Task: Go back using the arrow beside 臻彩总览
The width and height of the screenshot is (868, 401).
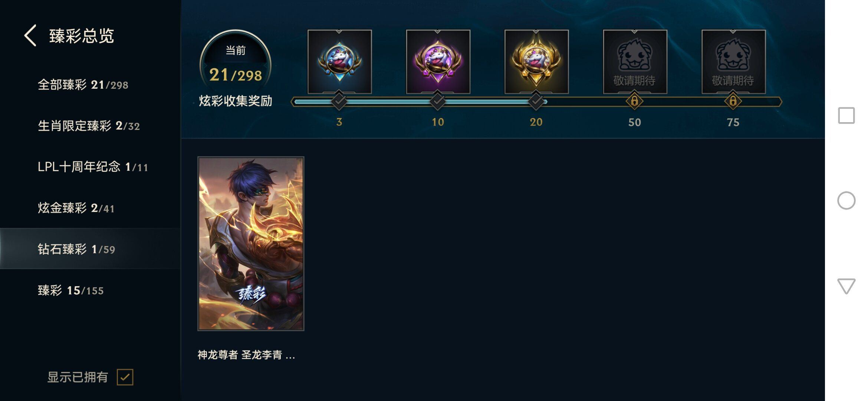Action: coord(30,36)
